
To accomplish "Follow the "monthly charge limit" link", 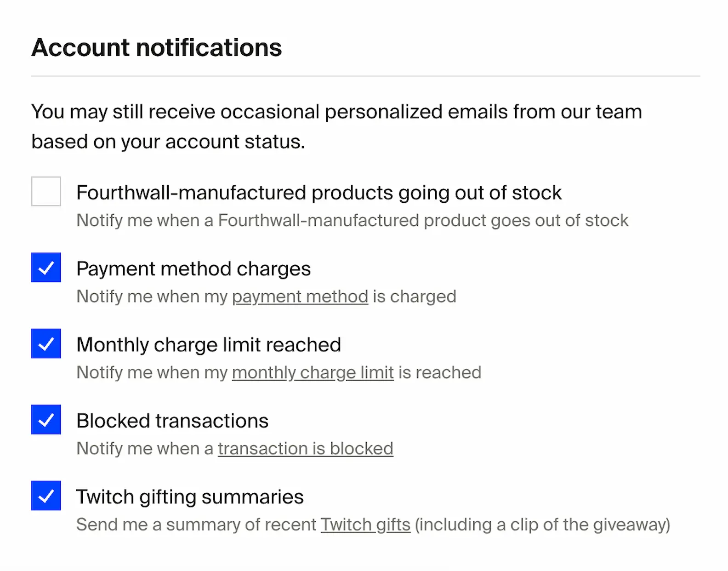I will [313, 372].
